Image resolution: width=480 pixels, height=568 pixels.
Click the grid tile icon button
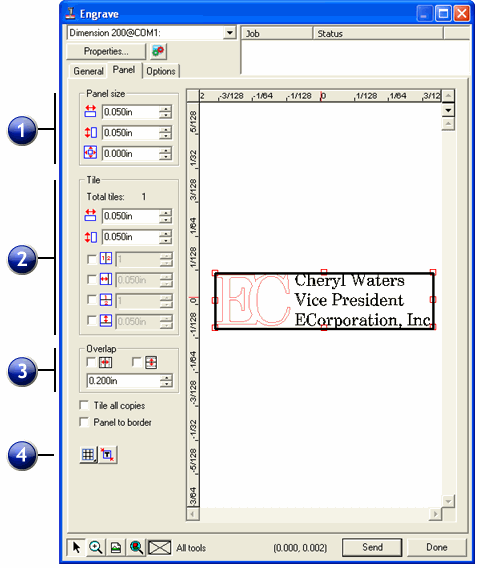[x=88, y=454]
